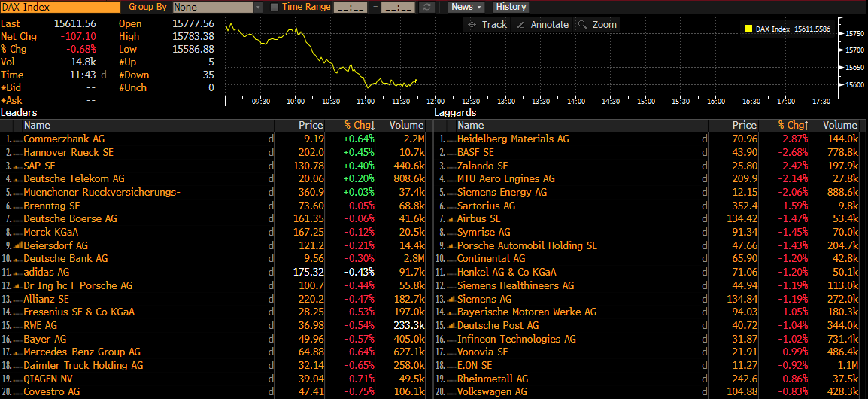Viewport: 868px width, 399px height.
Task: Focus the DAX Index ticker field
Action: [x=60, y=8]
